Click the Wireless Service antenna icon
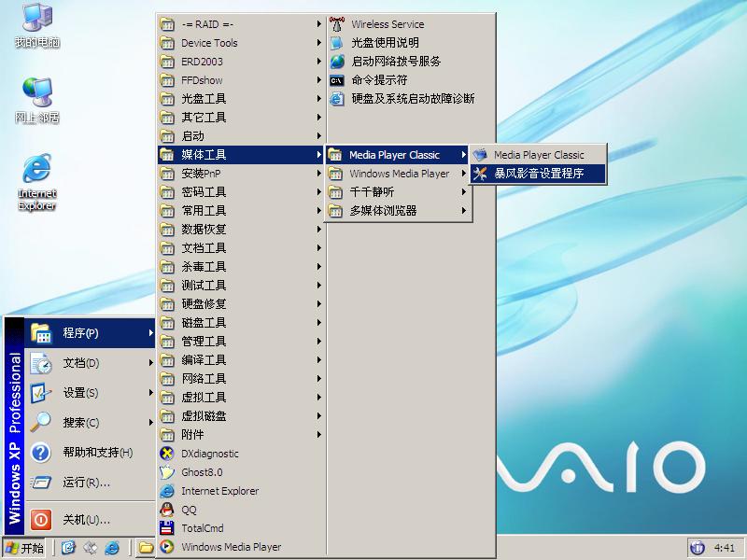The image size is (747, 560). [337, 24]
